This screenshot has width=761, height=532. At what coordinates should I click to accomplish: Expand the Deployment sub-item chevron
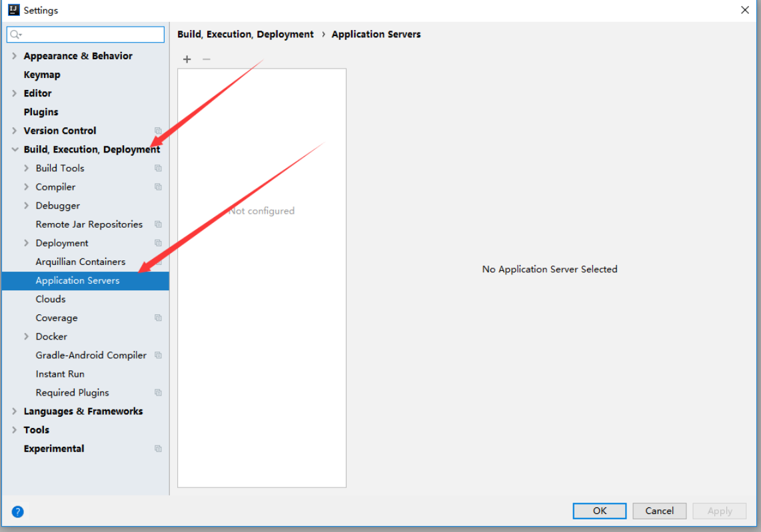[26, 243]
